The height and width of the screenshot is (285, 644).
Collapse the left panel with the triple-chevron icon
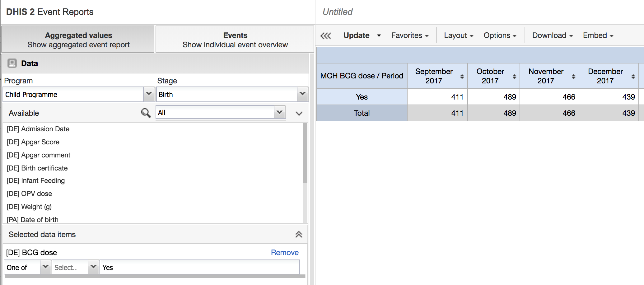click(x=325, y=36)
